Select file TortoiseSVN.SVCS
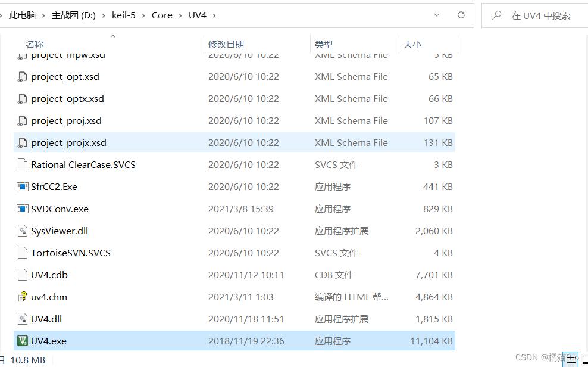This screenshot has height=367, width=588. tap(71, 253)
